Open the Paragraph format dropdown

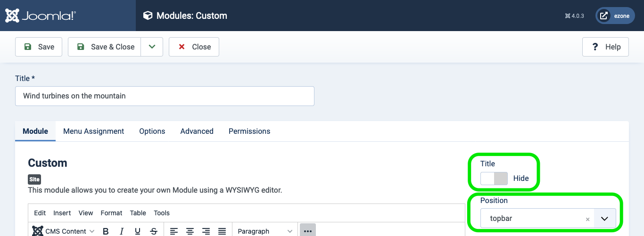click(x=265, y=231)
